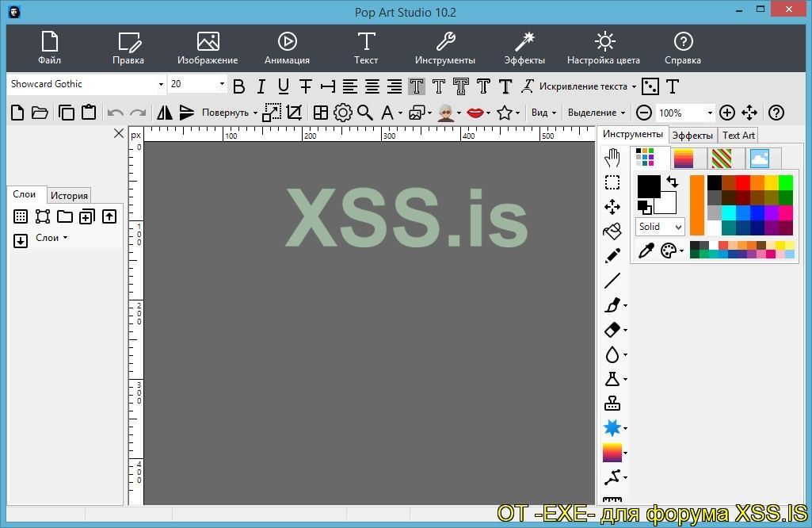The width and height of the screenshot is (812, 528).
Task: Click the magnifier search icon
Action: click(x=365, y=113)
